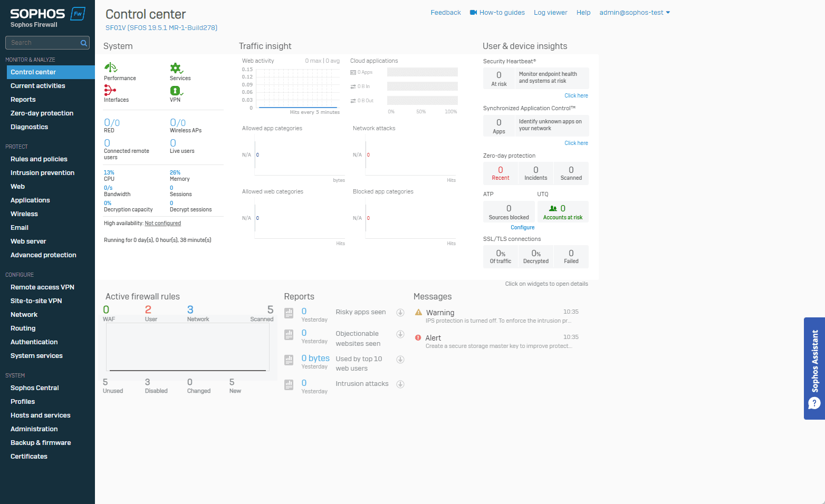
Task: Navigate to Backup & firmware
Action: (41, 443)
